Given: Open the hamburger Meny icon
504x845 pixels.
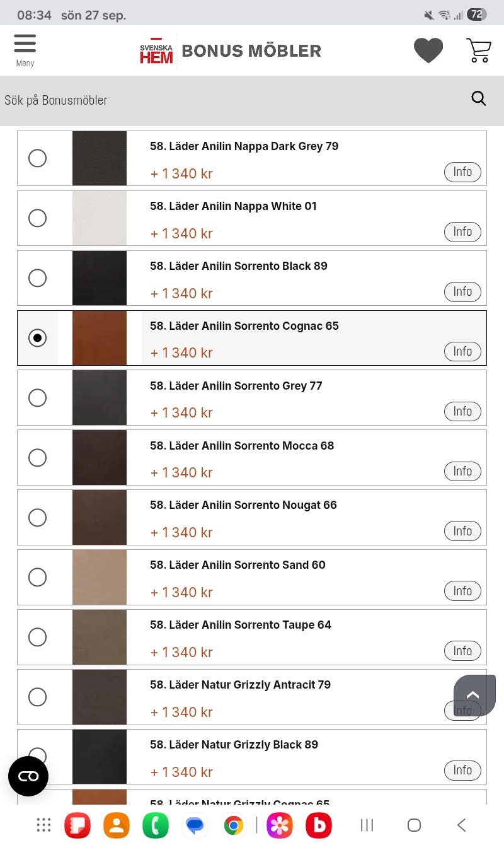Looking at the screenshot, I should [x=25, y=50].
